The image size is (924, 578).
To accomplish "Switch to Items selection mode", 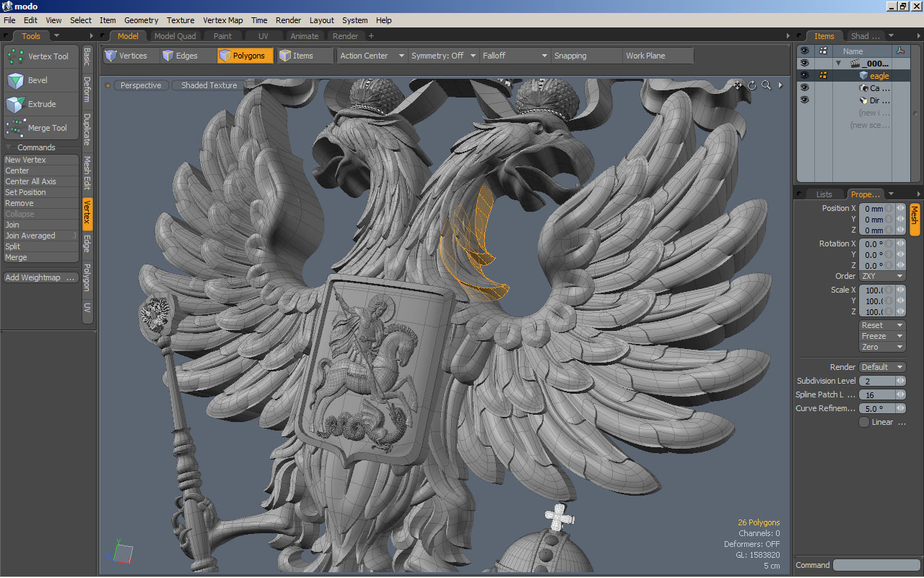I will tap(305, 56).
